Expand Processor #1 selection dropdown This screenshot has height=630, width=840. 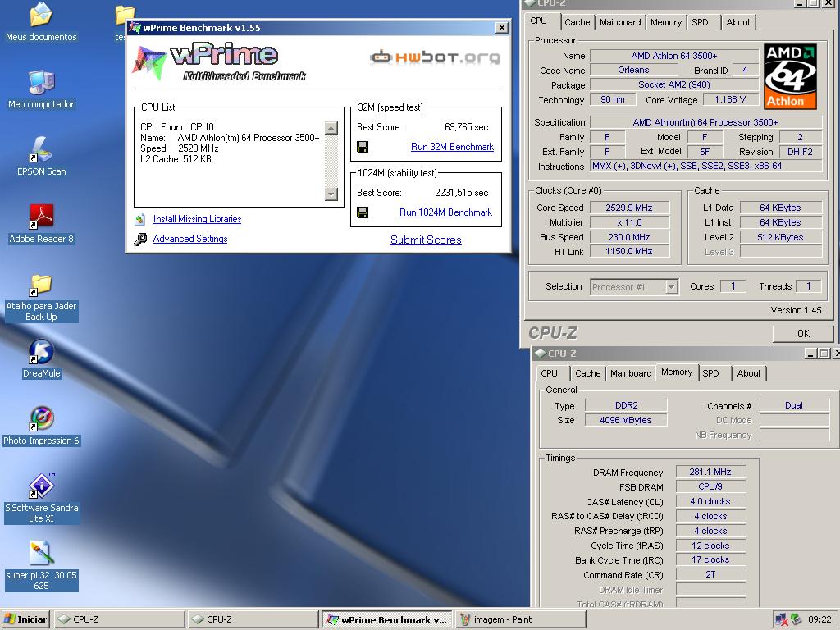click(x=671, y=287)
